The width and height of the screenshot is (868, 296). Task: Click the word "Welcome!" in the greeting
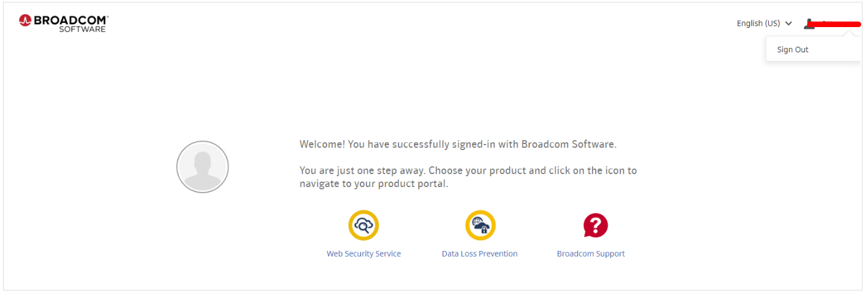point(322,145)
